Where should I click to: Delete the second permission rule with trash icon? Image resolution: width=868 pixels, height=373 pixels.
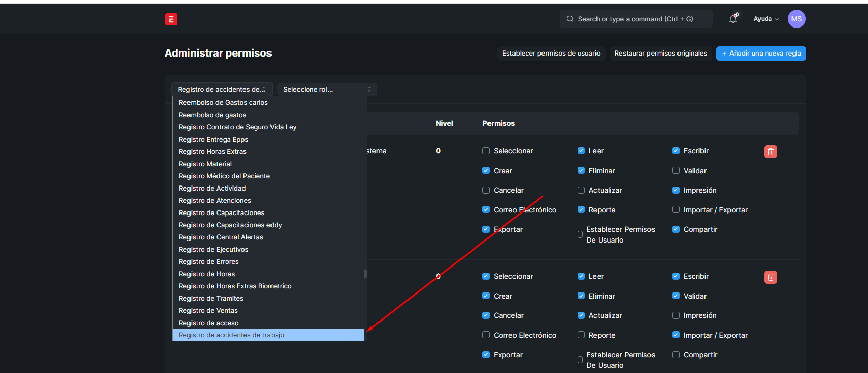click(770, 277)
